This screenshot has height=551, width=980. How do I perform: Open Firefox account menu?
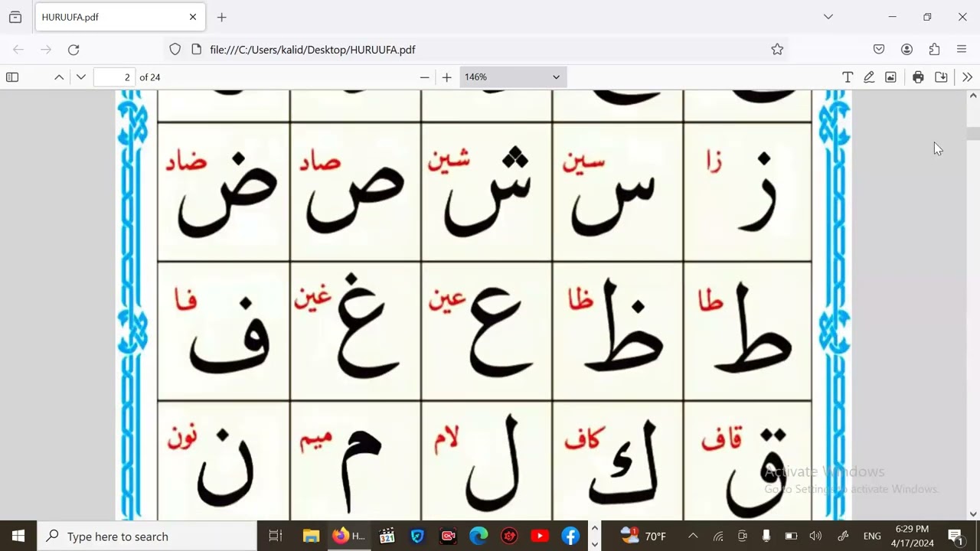pos(906,50)
